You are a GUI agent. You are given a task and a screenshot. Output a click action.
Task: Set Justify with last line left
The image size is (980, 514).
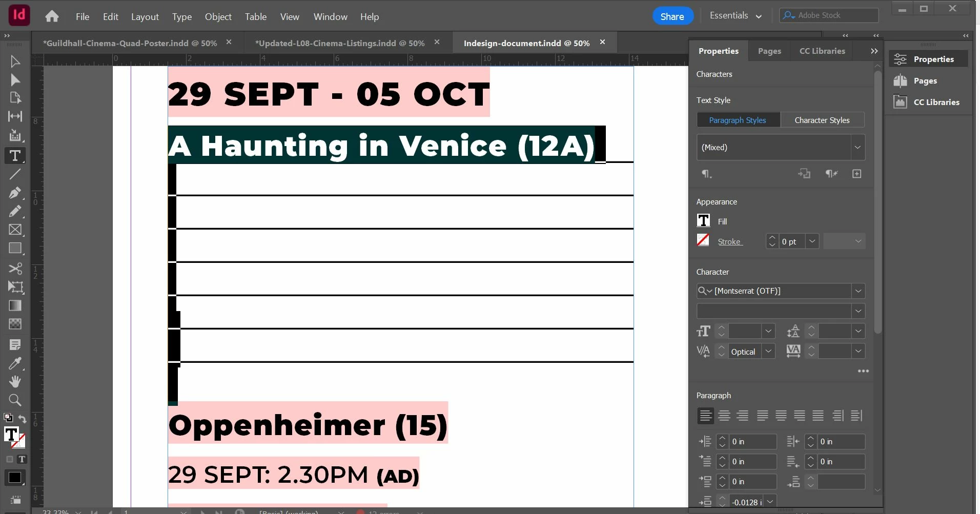(762, 416)
